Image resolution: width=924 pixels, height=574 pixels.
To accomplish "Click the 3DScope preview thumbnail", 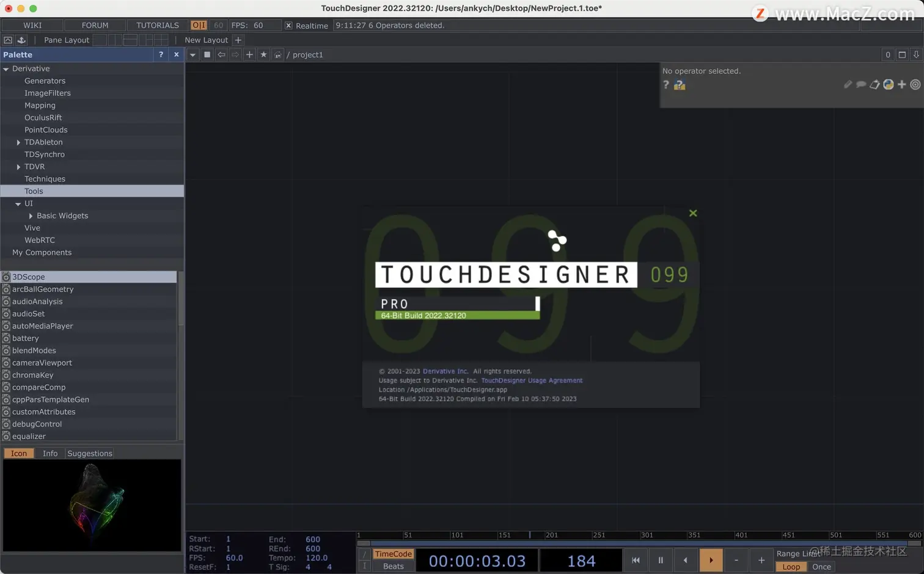I will (92, 505).
